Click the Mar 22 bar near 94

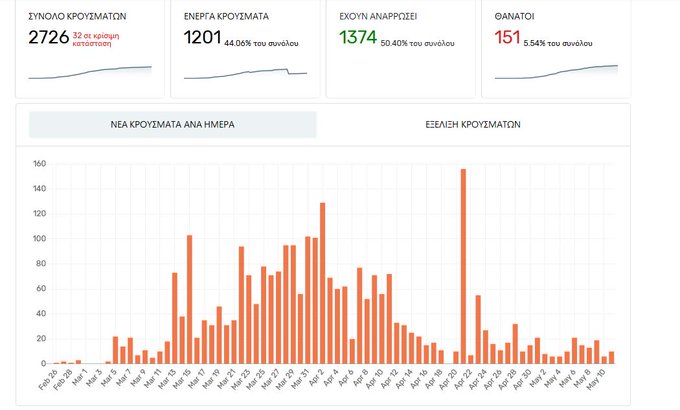(241, 305)
